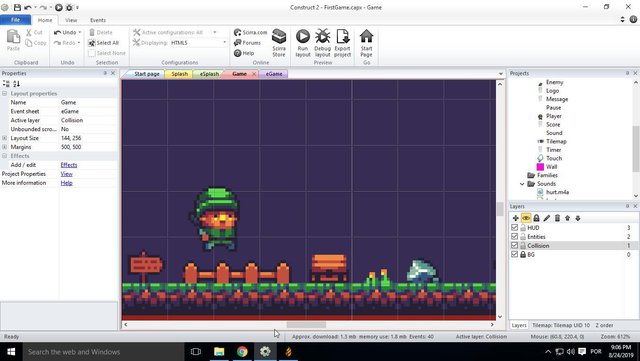The image size is (640, 361).
Task: Move the layer down with the down arrow
Action: (578, 218)
